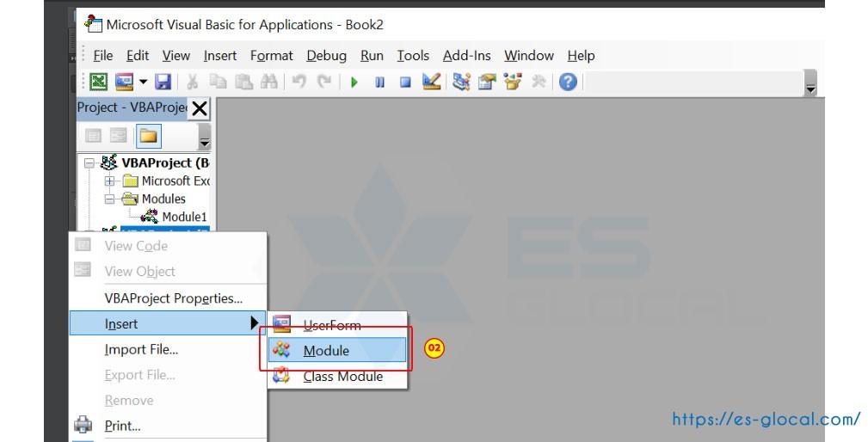Click the Break pause toolbar icon
This screenshot has height=442, width=868.
pyautogui.click(x=379, y=83)
